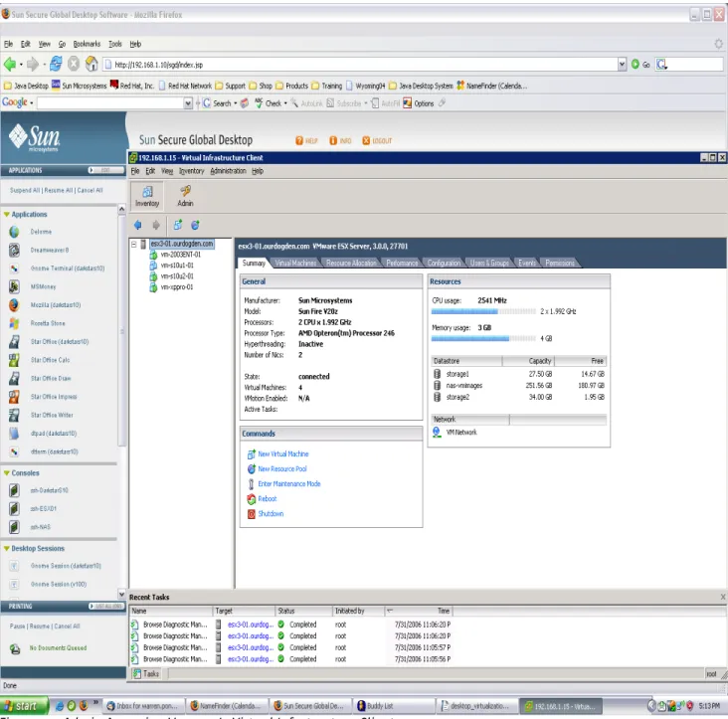
Task: Click the Firefox Reload icon
Action: (56, 64)
